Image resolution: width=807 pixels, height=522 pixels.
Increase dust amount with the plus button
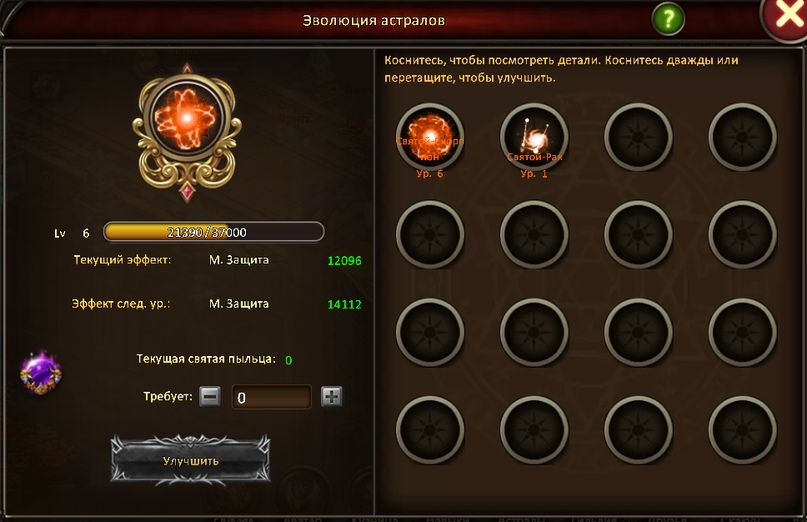pos(331,397)
